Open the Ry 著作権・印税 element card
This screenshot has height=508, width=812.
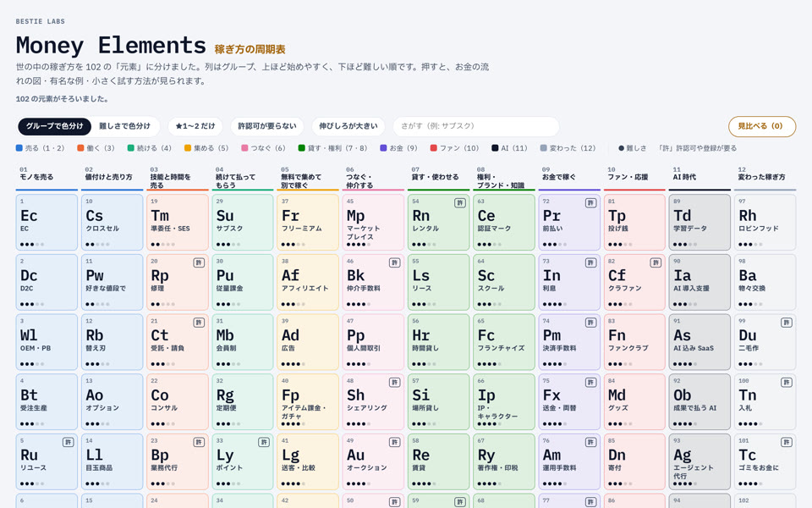[504, 462]
